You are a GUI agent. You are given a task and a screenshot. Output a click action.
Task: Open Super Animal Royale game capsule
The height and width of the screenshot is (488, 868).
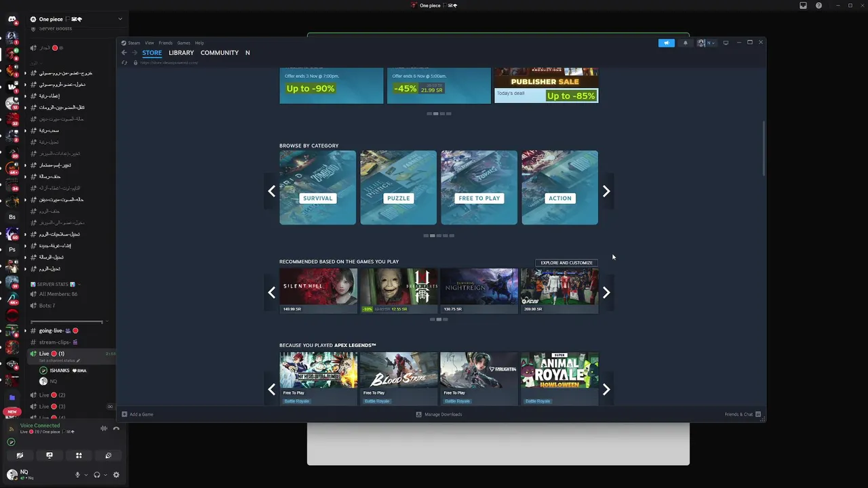click(559, 378)
